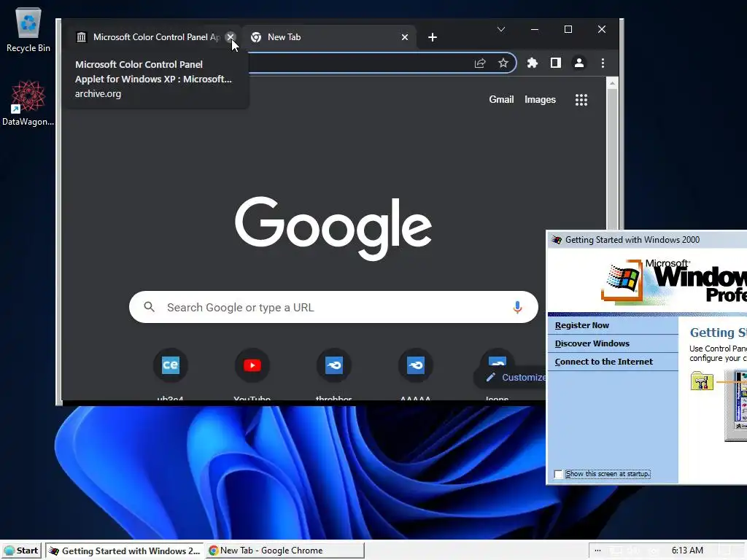Open the throbber shortcut tile
Image resolution: width=747 pixels, height=560 pixels.
[333, 365]
